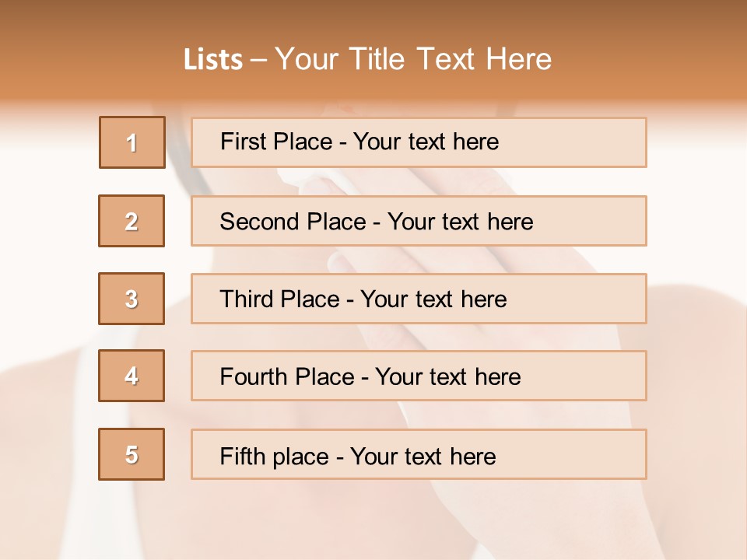Select the number 2 square box

point(132,221)
